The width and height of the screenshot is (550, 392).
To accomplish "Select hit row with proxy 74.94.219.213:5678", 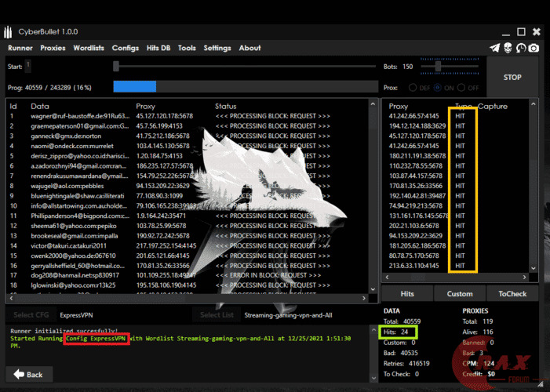I will 456,206.
